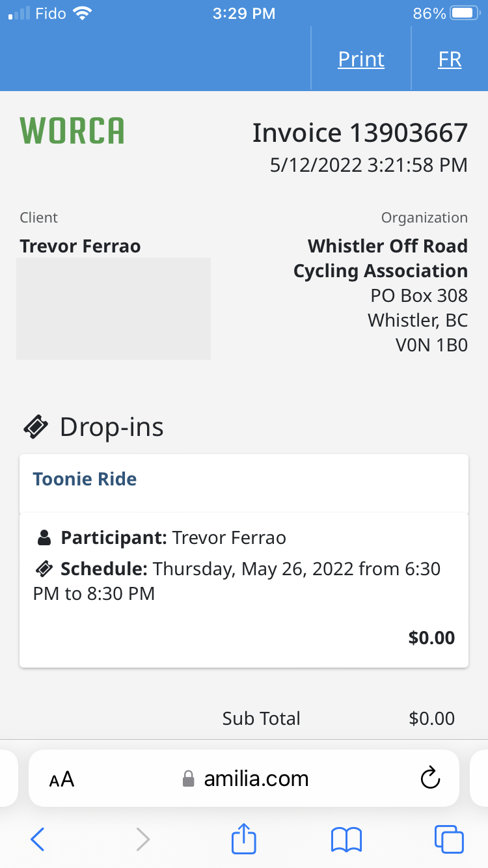Show open tabs with the tabs icon
Image resolution: width=488 pixels, height=868 pixels.
[x=449, y=839]
